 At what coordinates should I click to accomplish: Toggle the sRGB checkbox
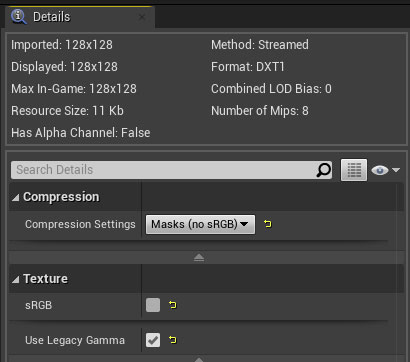click(153, 305)
